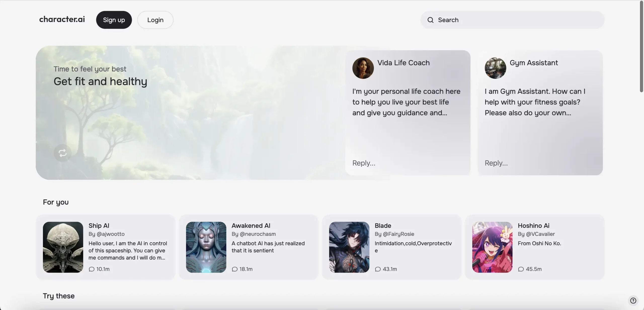The width and height of the screenshot is (644, 310).
Task: Click the Sign up button
Action: coord(114,20)
